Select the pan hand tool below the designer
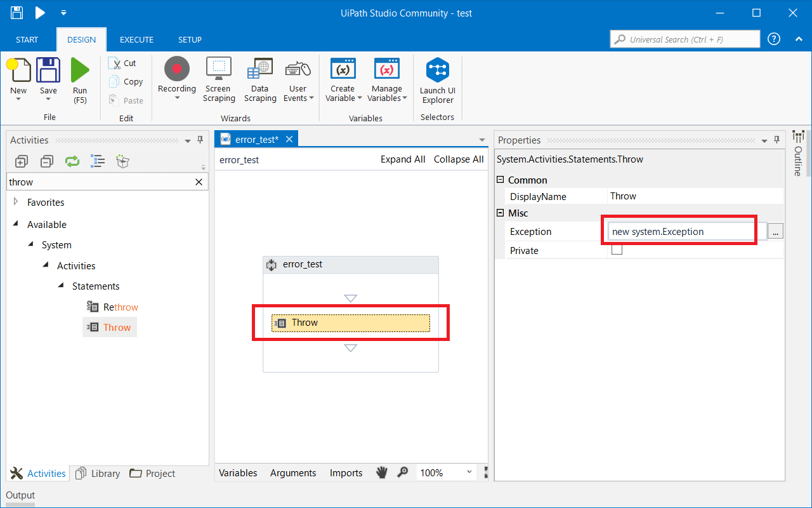 click(381, 472)
